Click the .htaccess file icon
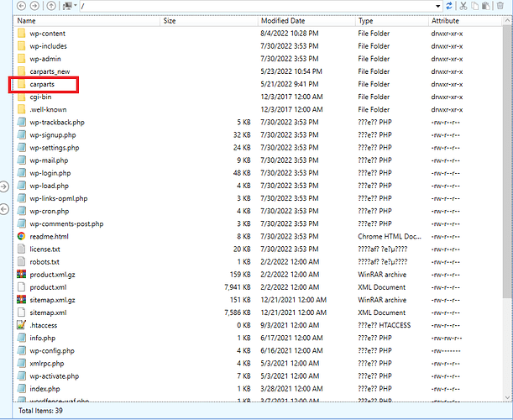 click(x=22, y=325)
